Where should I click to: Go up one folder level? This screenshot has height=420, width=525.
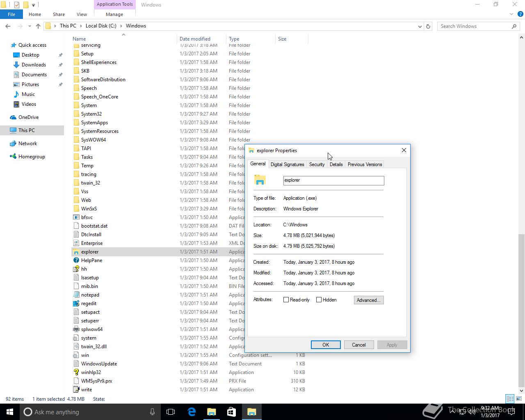tap(38, 26)
